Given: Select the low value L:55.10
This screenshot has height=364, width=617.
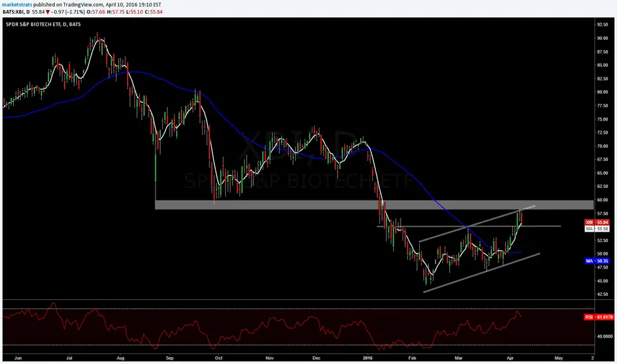Looking at the screenshot, I should [134, 12].
